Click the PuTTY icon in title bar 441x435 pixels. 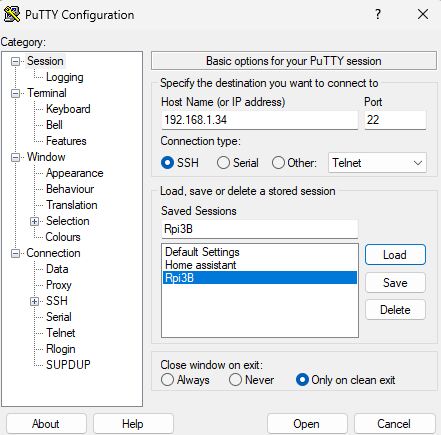coord(12,14)
